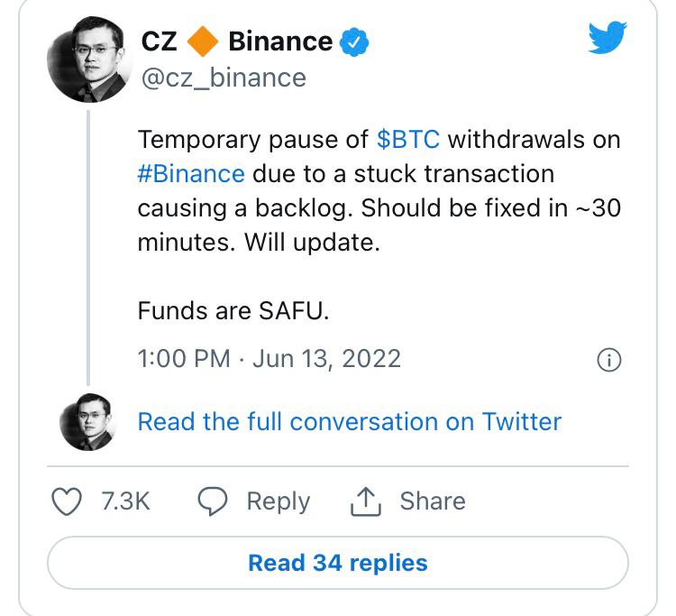Click the Funds are SAFU text
Screen dimensions: 676x616
coord(233,311)
